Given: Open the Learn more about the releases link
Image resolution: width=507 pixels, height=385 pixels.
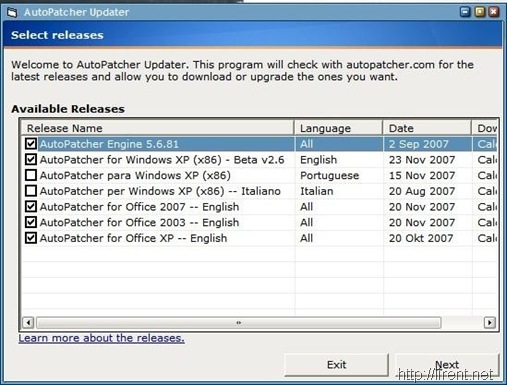Looking at the screenshot, I should click(x=101, y=338).
